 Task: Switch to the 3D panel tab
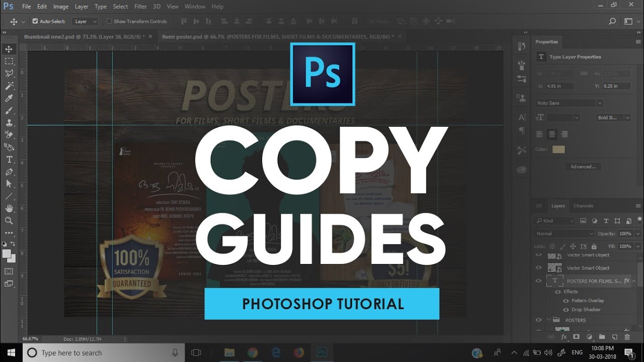point(538,206)
